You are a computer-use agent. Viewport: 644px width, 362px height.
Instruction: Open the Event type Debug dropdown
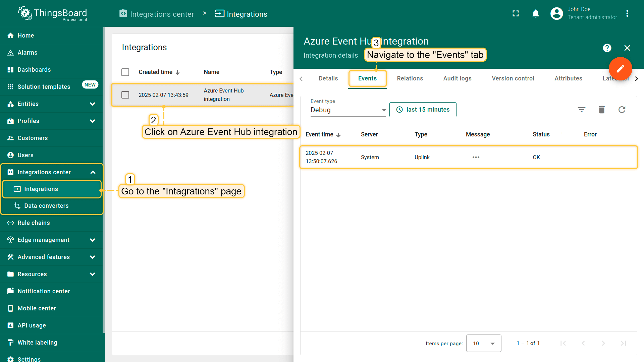tap(348, 110)
